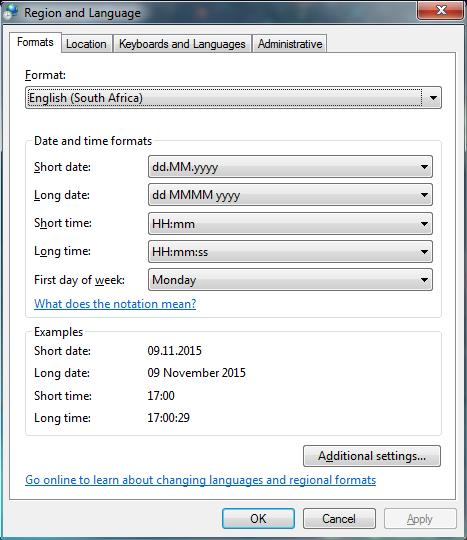The image size is (467, 540).
Task: Expand the Long time HH:mm:ss dropdown
Action: tap(290, 252)
